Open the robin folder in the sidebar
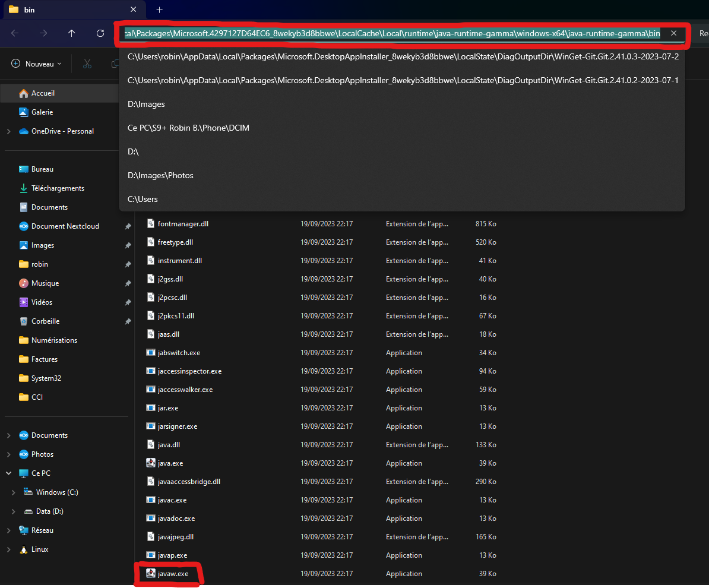 [x=39, y=264]
